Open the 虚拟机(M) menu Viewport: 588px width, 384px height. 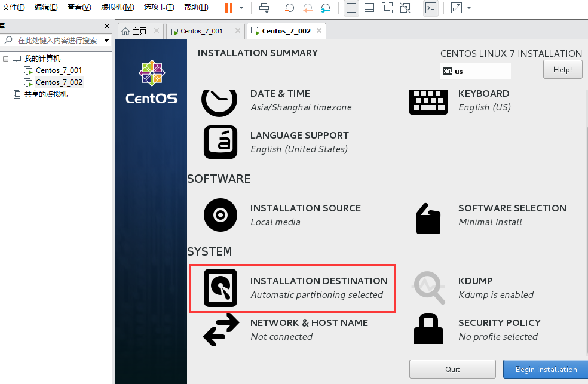pyautogui.click(x=117, y=7)
